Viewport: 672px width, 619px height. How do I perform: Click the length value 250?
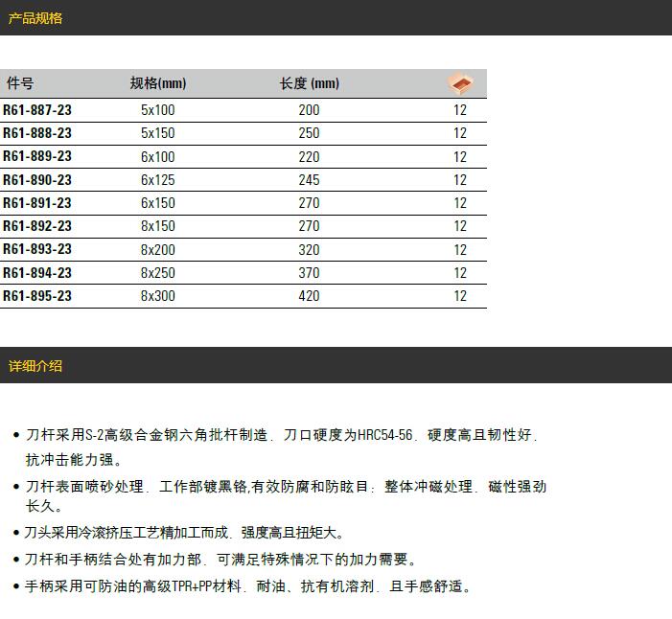tap(309, 133)
